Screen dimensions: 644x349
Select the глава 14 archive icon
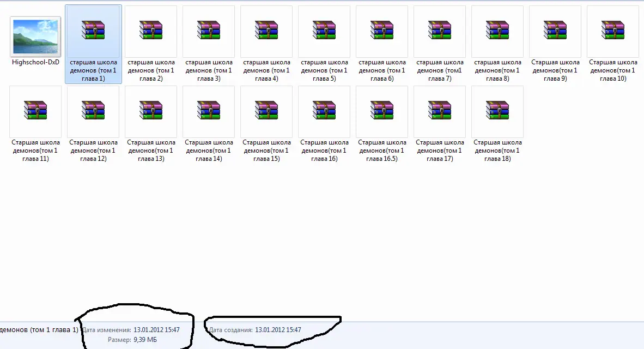(x=209, y=110)
